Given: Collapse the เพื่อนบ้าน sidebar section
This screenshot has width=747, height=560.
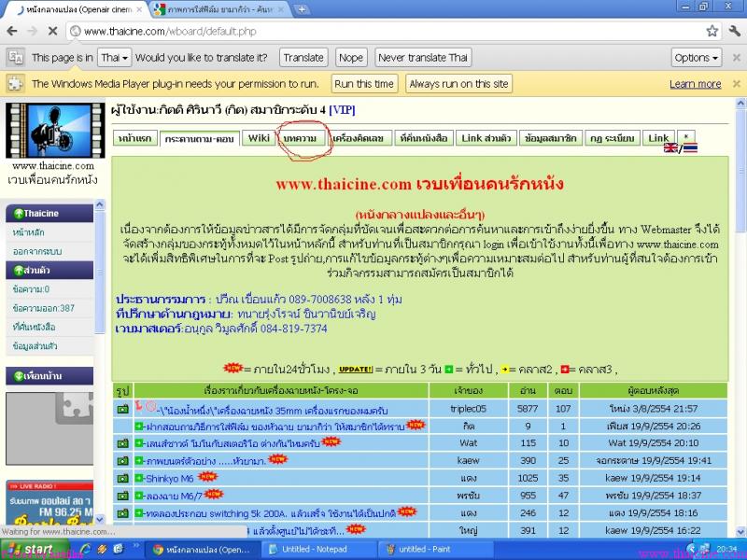Looking at the screenshot, I should click(x=19, y=376).
